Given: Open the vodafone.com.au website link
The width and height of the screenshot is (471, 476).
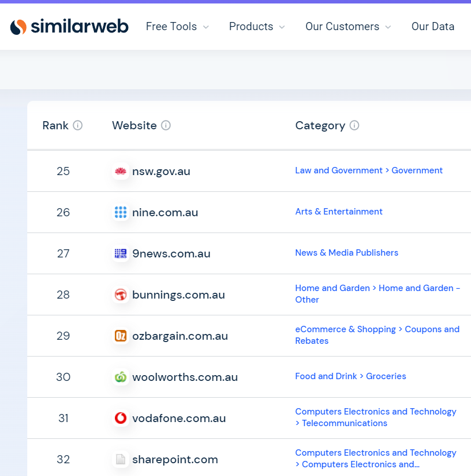Looking at the screenshot, I should pyautogui.click(x=179, y=419).
